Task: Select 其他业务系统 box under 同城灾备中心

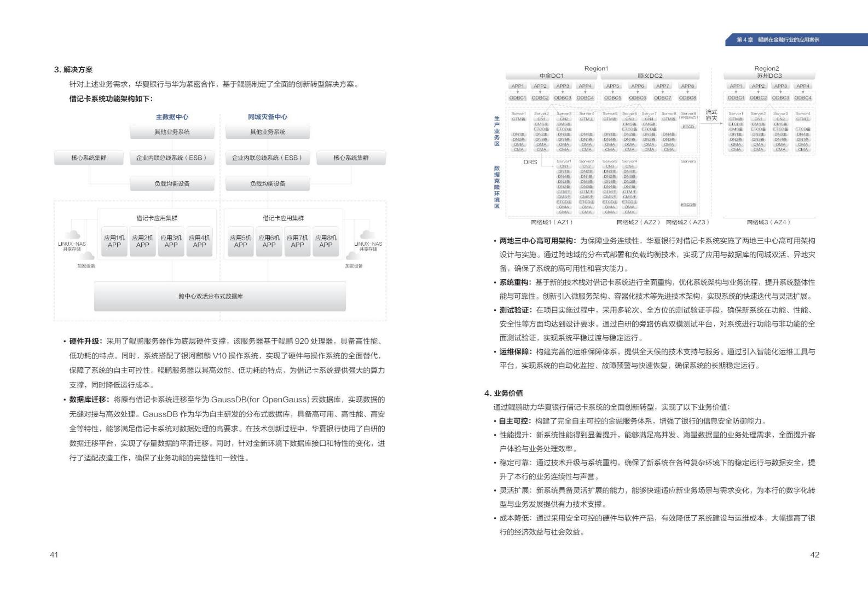Action: [268, 132]
